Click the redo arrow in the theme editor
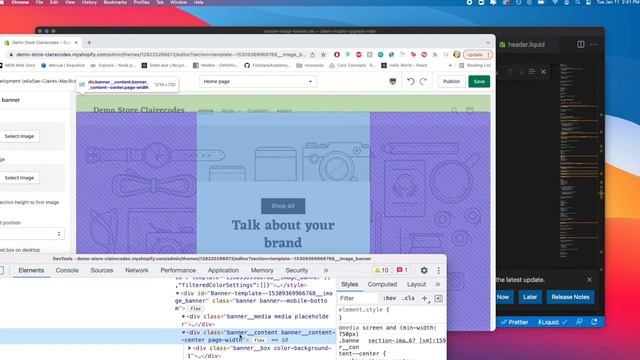 pos(423,81)
